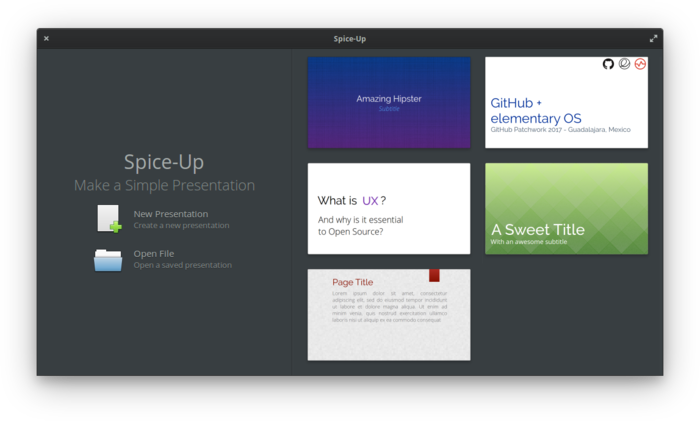This screenshot has height=421, width=700.
Task: Click the 'Make a Simple Presentation' subtitle
Action: pyautogui.click(x=164, y=185)
